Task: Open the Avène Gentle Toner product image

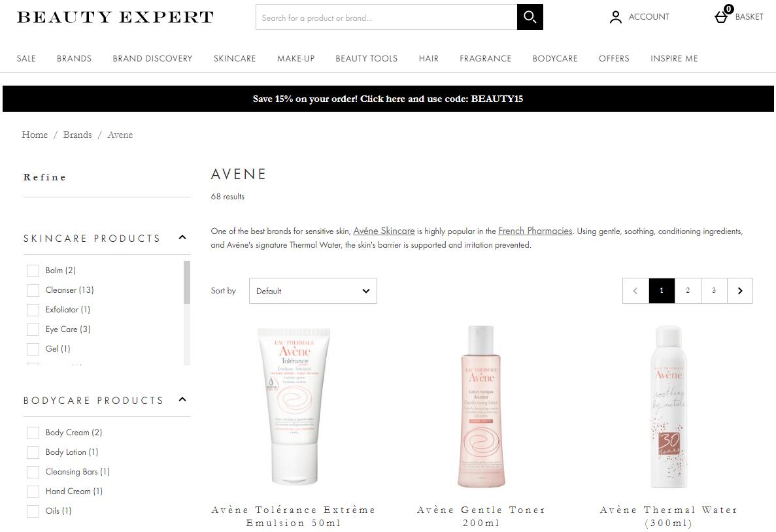Action: coord(481,407)
